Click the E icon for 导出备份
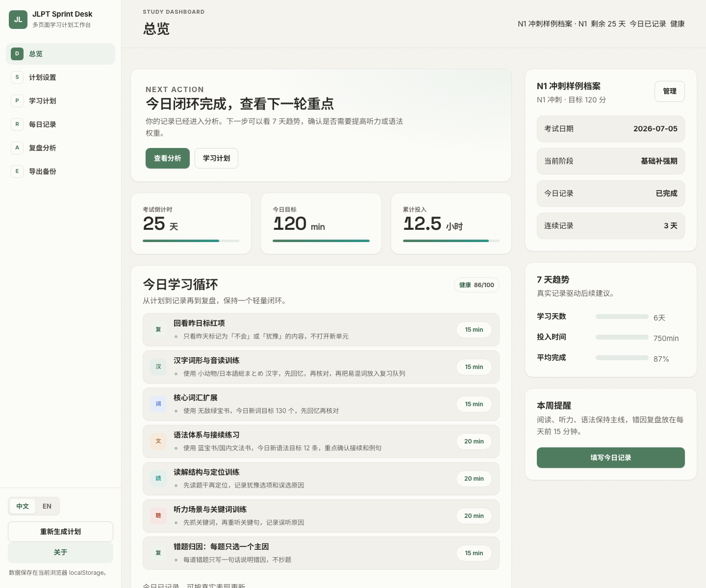The image size is (706, 588). coord(17,171)
